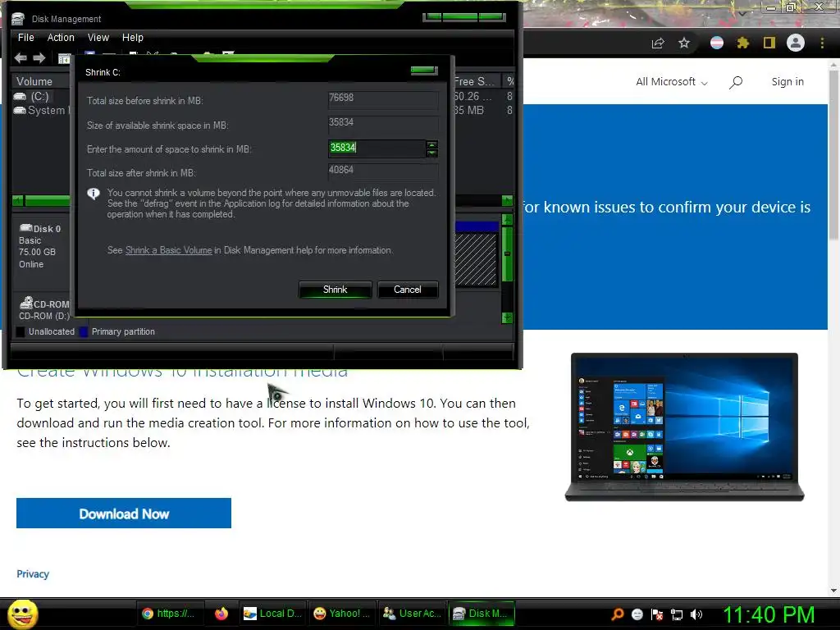The height and width of the screenshot is (630, 840).
Task: Select the System volume row
Action: [x=41, y=111]
